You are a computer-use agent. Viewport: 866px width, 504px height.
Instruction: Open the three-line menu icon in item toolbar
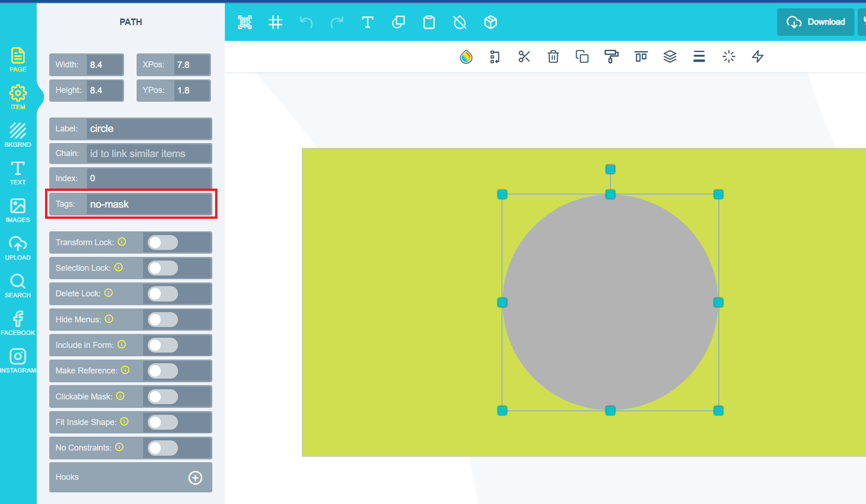[x=699, y=57]
